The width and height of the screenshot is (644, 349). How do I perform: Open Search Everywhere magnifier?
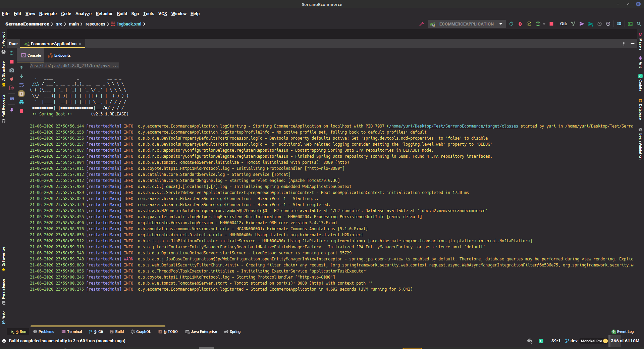click(x=639, y=24)
